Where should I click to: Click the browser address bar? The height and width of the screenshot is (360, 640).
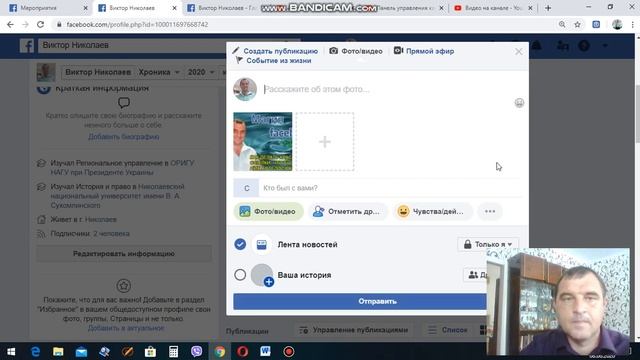point(302,24)
